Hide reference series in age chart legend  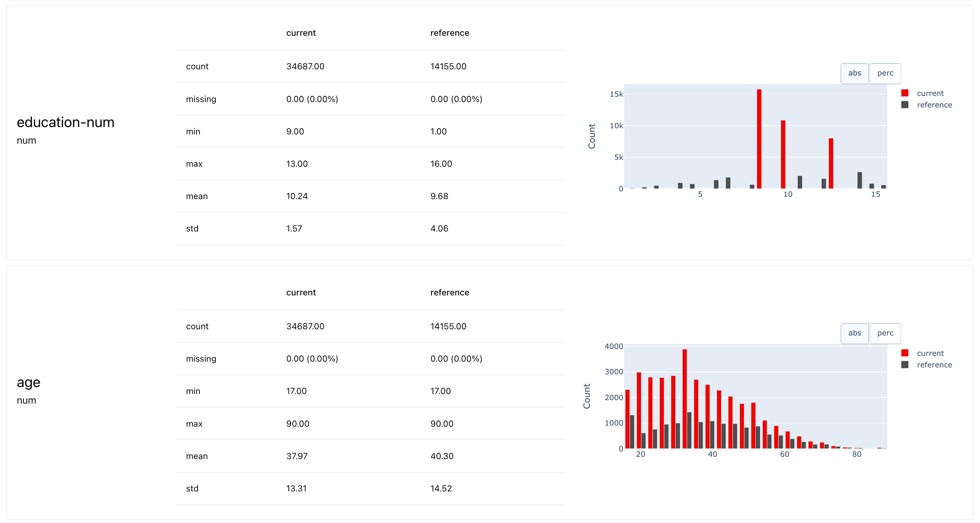tap(934, 365)
